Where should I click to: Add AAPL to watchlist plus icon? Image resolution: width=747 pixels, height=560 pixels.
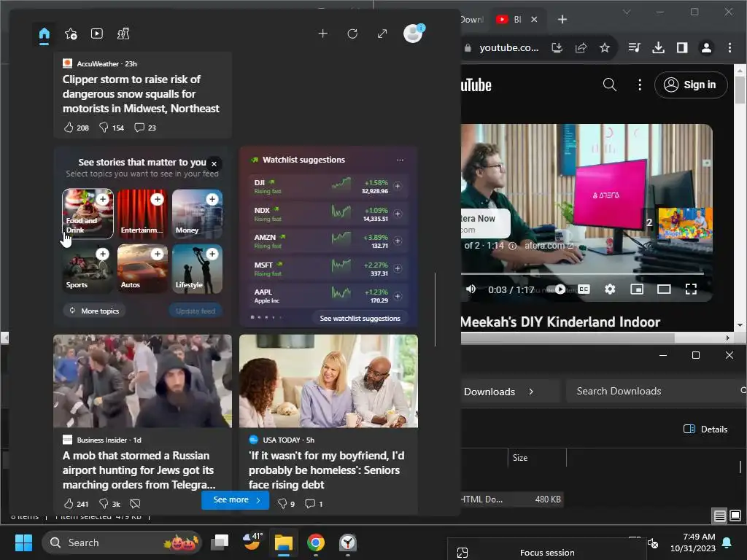coord(398,296)
